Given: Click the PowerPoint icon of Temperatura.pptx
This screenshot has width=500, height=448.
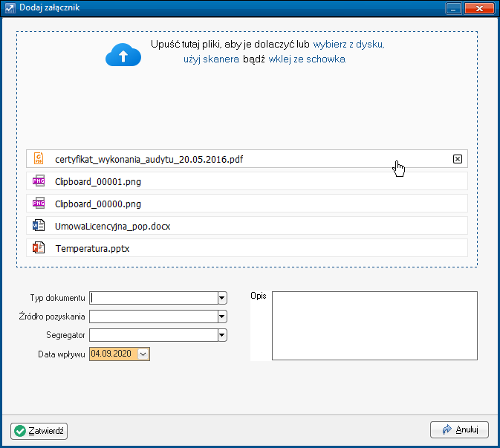Looking at the screenshot, I should (x=39, y=247).
